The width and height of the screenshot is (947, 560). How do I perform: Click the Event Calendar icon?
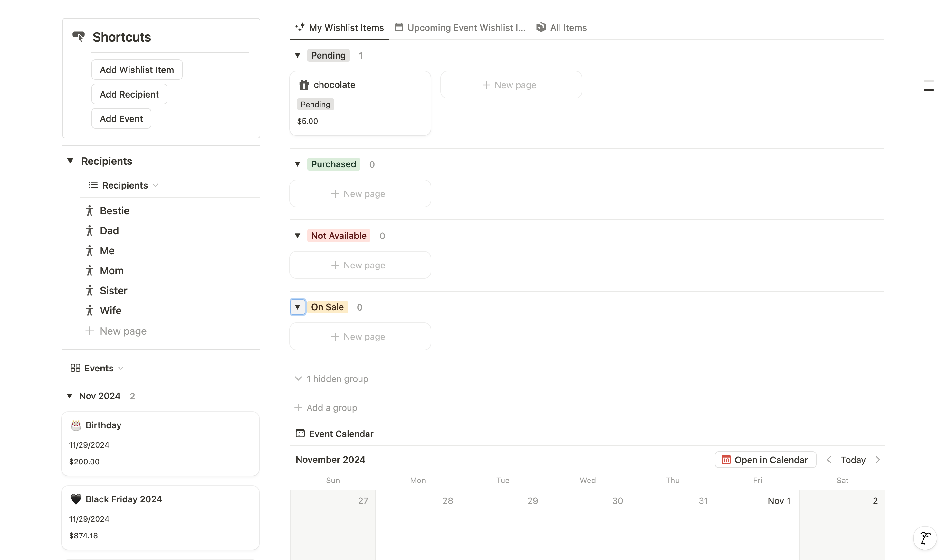[x=300, y=434]
